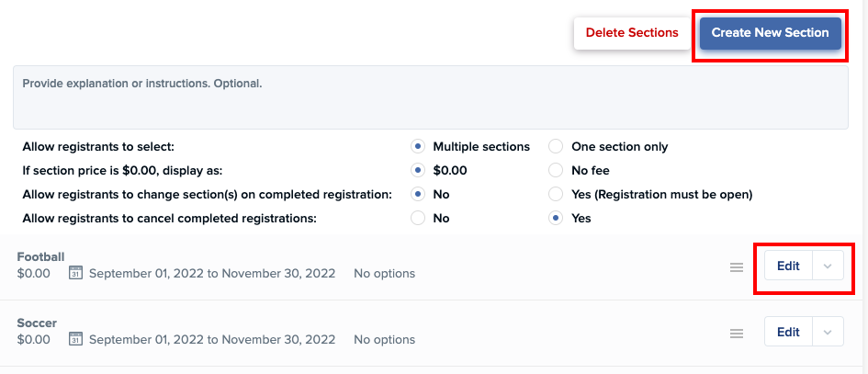
Task: Click the Soccer date calendar icon
Action: (77, 339)
